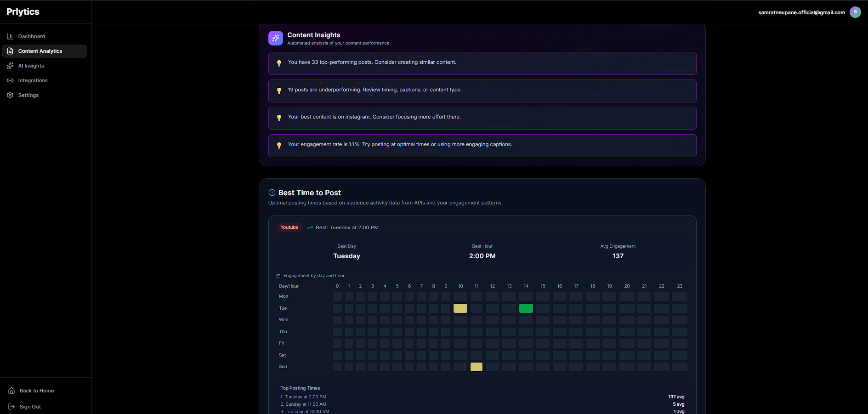Click the green Tuesday 2 PM heatmap cell
The width and height of the screenshot is (868, 414).
(x=526, y=308)
